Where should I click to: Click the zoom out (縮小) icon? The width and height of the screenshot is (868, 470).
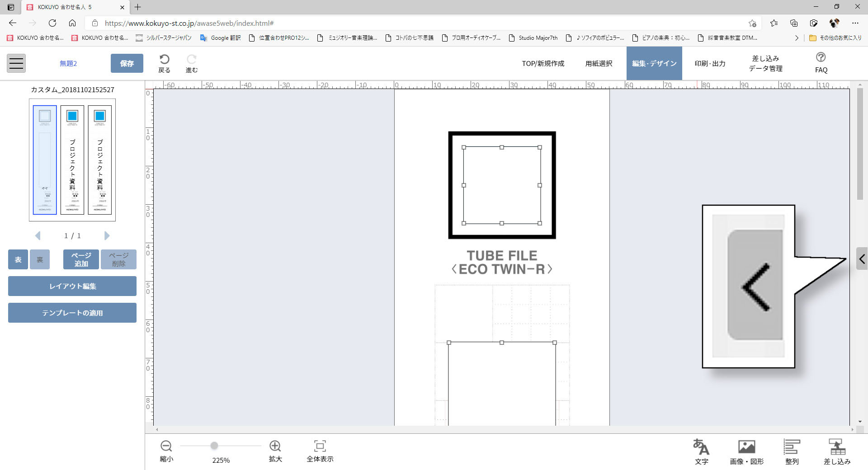(166, 446)
